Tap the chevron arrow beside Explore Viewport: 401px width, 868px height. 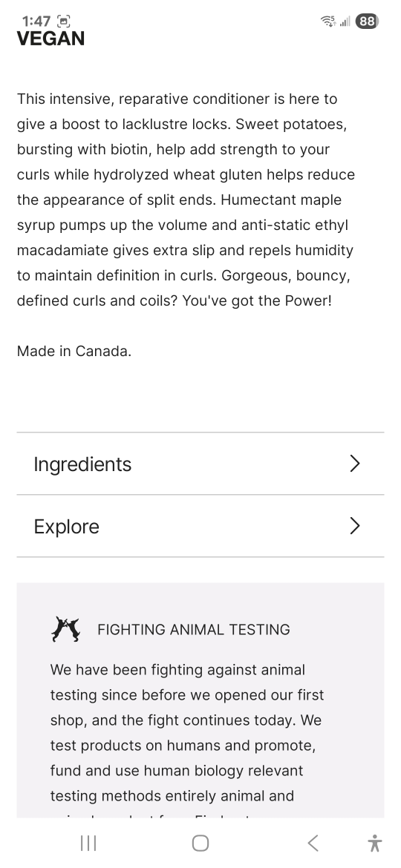(355, 526)
